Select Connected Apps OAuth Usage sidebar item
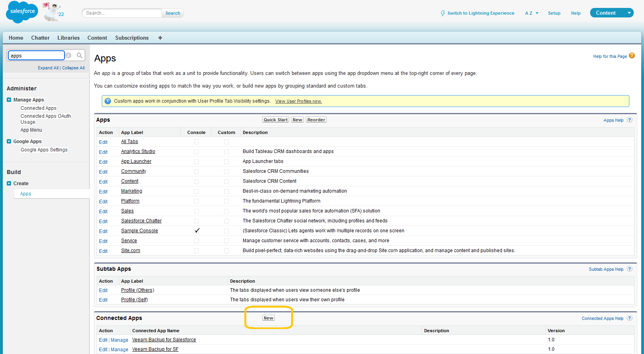Viewport: 644px width, 354px height. click(46, 119)
